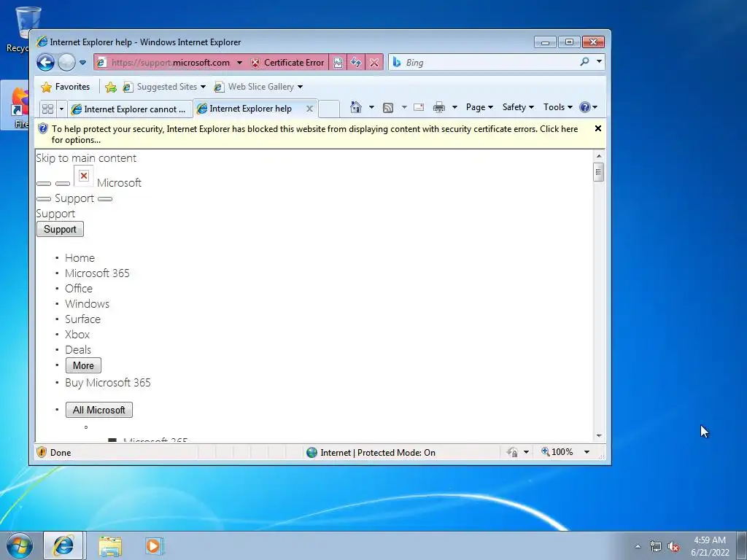
Task: Open the Xbox link
Action: pyautogui.click(x=77, y=334)
